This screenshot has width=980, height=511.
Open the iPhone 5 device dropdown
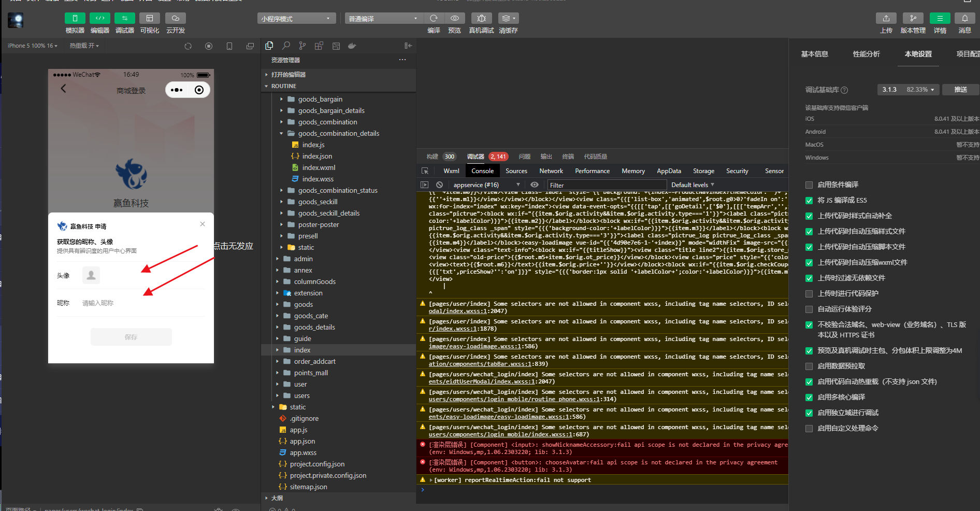point(33,46)
